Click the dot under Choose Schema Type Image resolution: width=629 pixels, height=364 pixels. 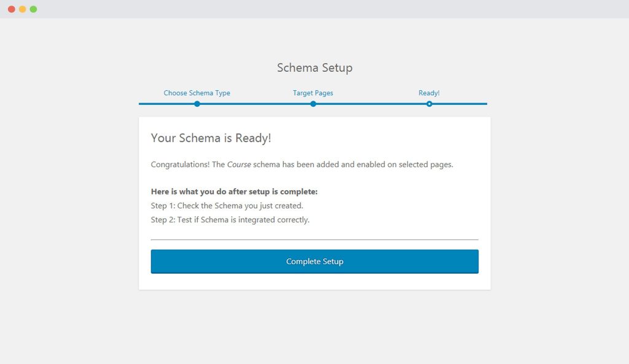[197, 104]
